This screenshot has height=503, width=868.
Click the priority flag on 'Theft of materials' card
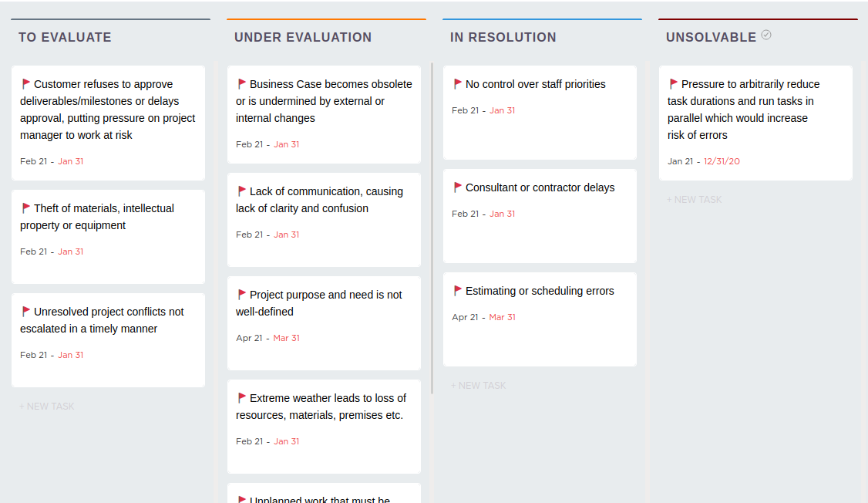(x=26, y=208)
